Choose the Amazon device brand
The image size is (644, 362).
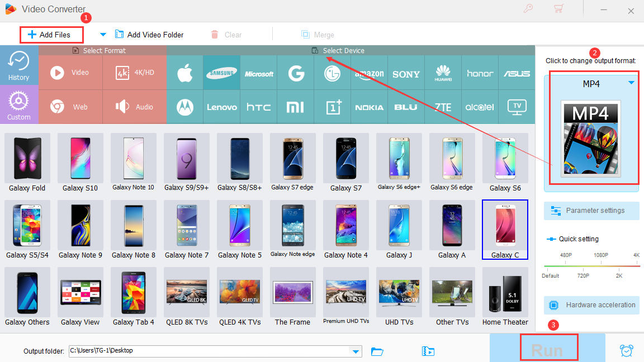[x=369, y=73]
